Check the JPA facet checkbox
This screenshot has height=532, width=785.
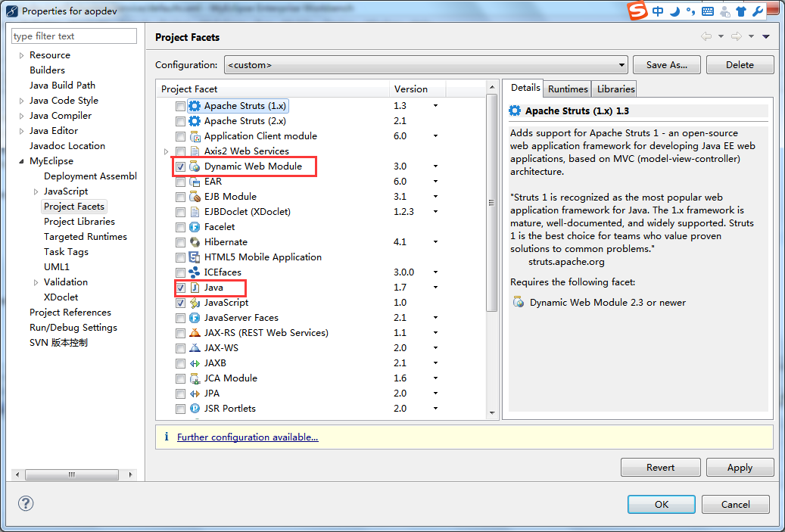tap(180, 394)
